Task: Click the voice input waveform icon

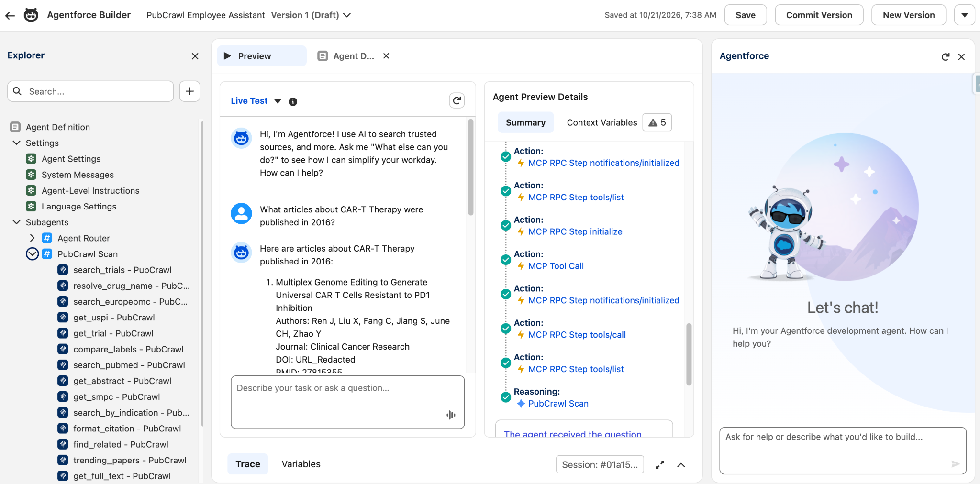Action: tap(451, 415)
